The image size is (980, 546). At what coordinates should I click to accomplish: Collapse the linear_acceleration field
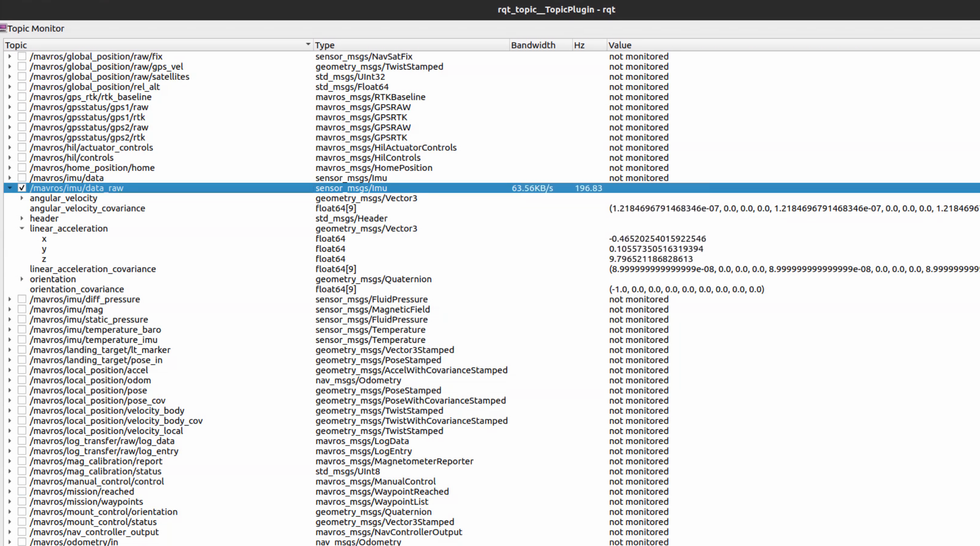pos(21,228)
